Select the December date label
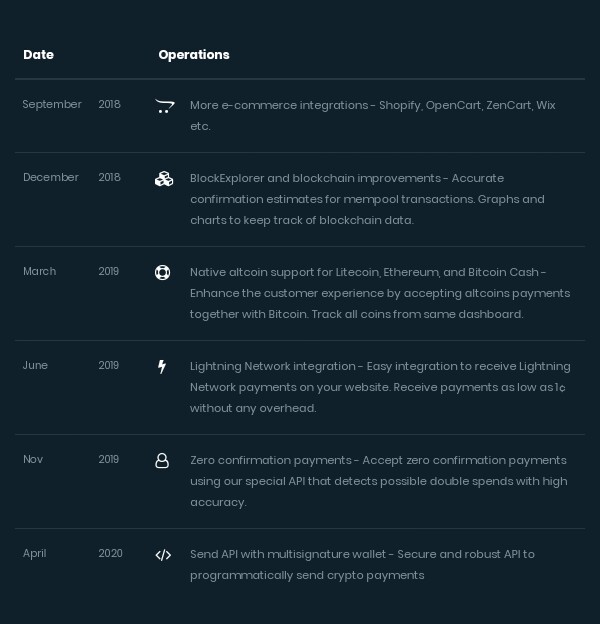Viewport: 600px width, 624px height. [51, 178]
